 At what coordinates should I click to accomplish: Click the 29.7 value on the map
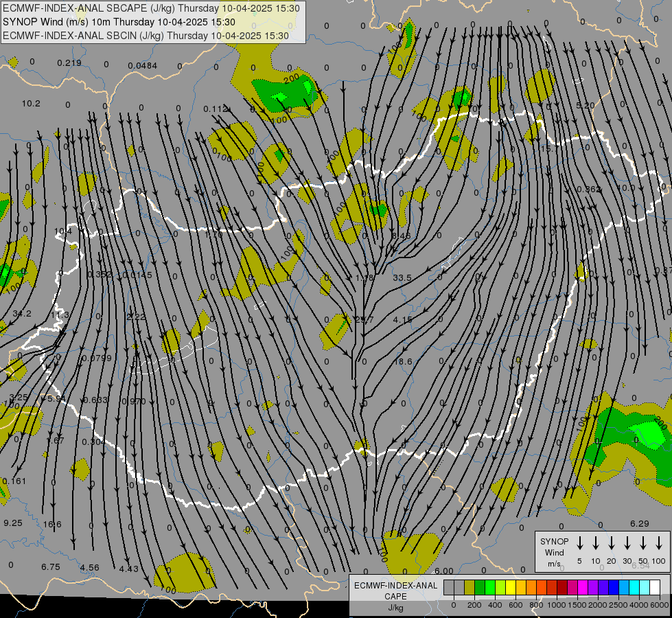point(364,319)
